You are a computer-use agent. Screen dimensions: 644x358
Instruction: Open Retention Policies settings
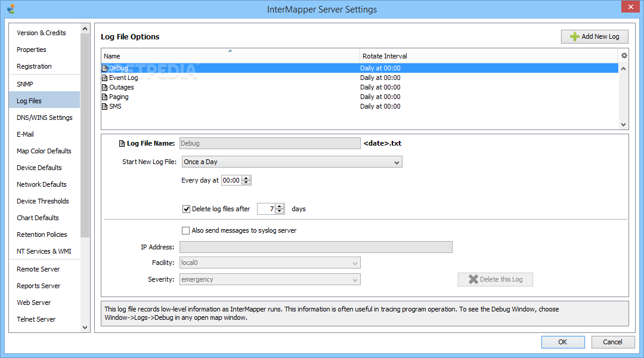pos(42,234)
